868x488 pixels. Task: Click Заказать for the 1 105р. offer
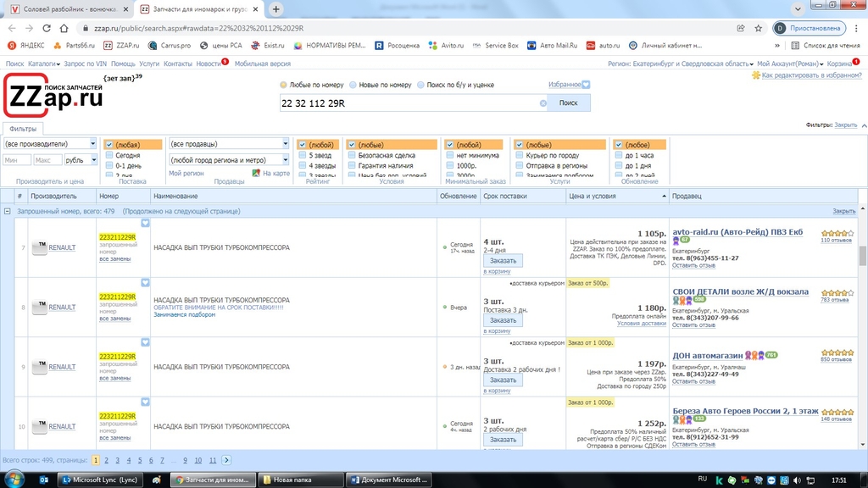pos(503,261)
